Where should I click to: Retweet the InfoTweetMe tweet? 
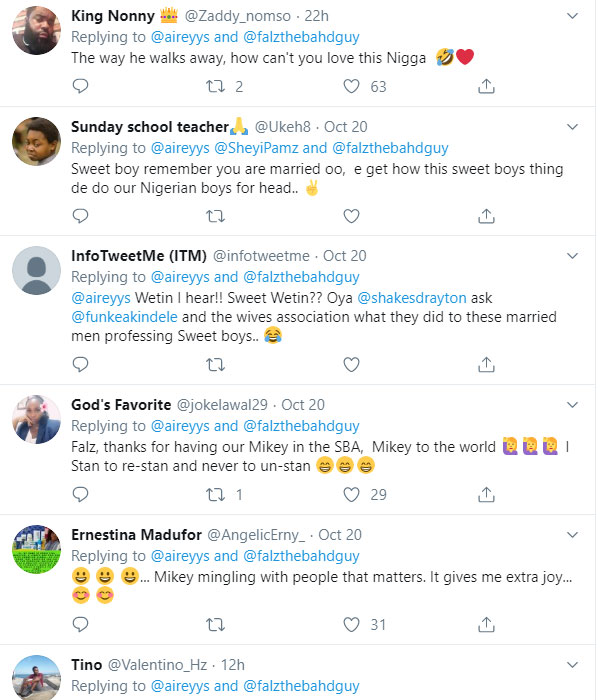tap(215, 364)
